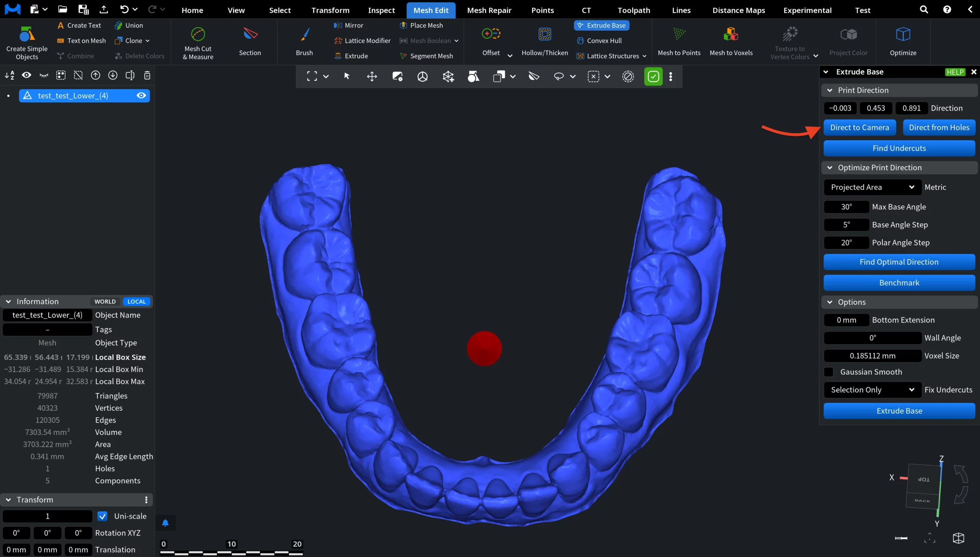The image size is (980, 557).
Task: Collapse the Optimize Print Direction section
Action: (x=830, y=168)
